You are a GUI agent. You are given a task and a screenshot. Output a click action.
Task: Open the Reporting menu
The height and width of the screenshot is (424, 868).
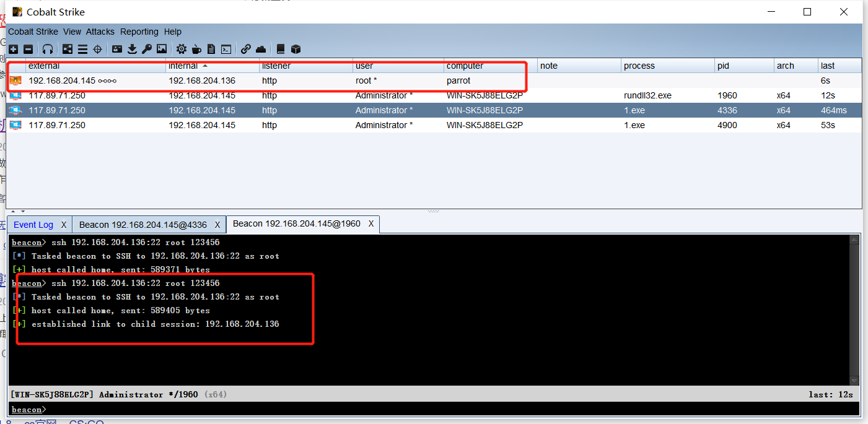[x=139, y=32]
